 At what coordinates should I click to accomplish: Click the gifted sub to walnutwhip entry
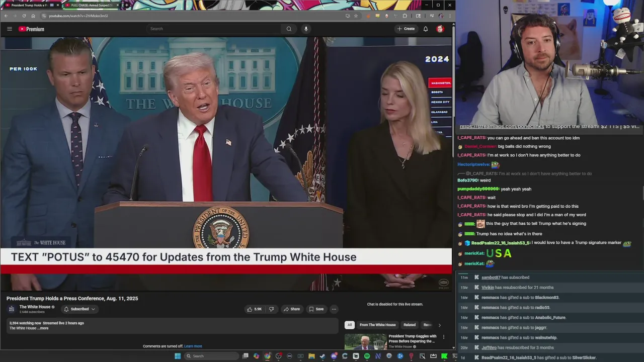coord(519,338)
